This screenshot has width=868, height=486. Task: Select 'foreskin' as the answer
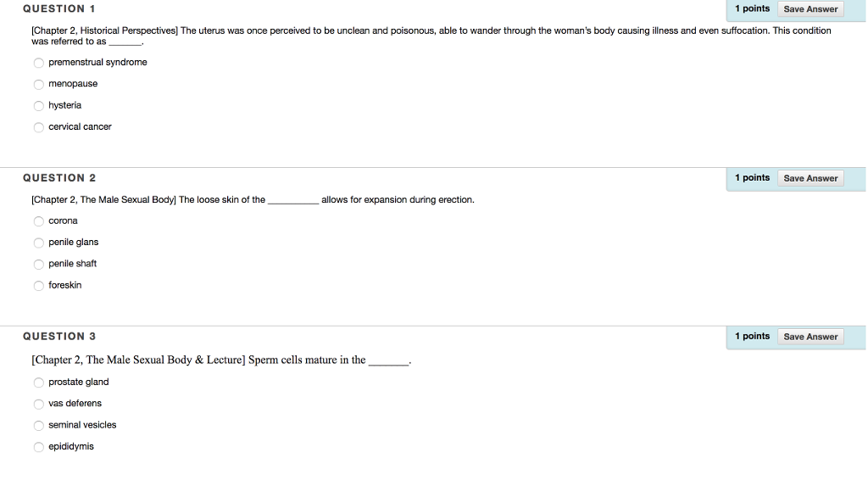coord(38,286)
